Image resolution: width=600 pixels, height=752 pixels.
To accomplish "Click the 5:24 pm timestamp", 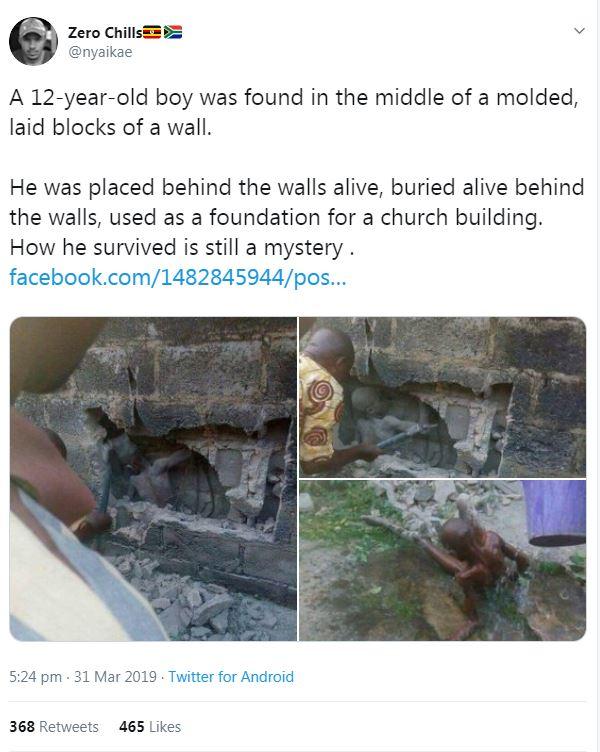I will point(35,677).
